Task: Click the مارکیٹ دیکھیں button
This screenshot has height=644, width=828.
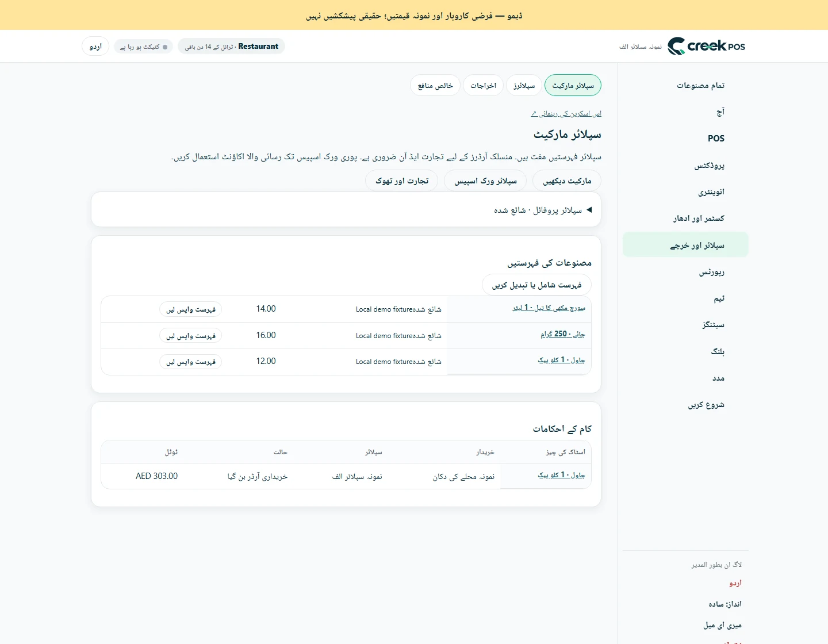Action: click(x=567, y=181)
